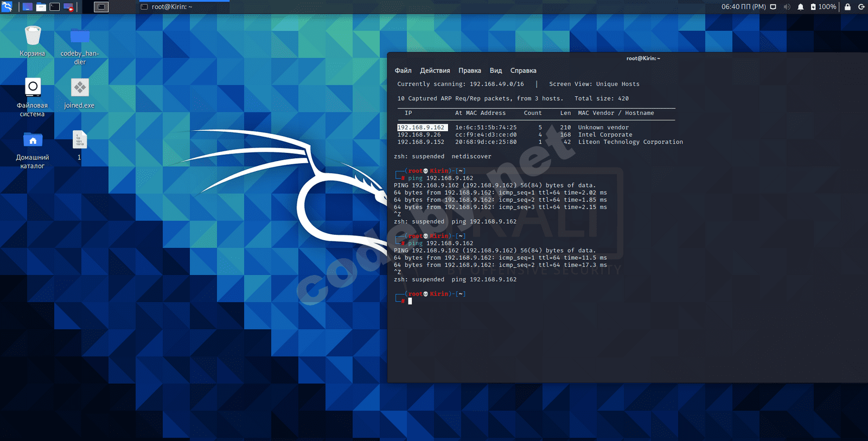Click 'Total size: 420' text
The image size is (868, 441).
pos(602,99)
